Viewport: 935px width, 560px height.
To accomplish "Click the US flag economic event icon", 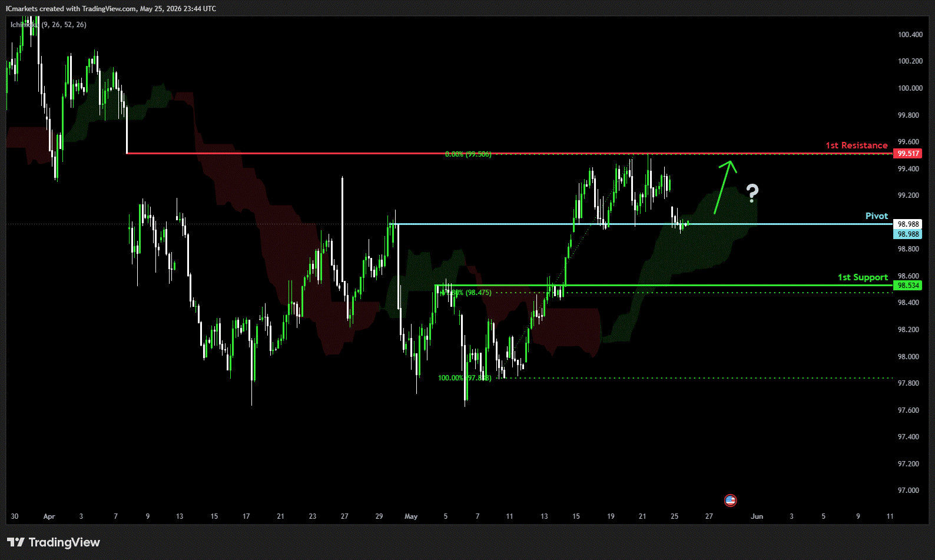I will click(x=730, y=501).
